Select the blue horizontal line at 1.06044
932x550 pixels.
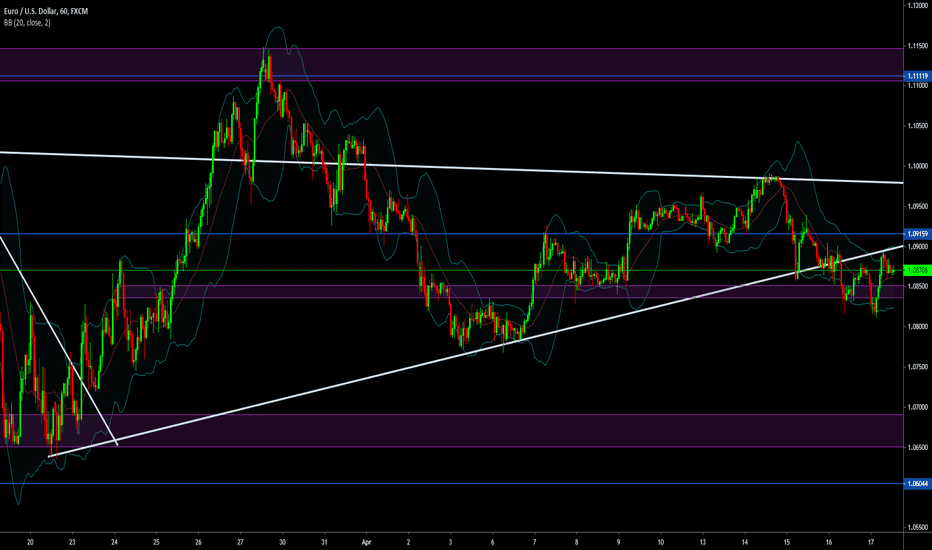[x=452, y=484]
